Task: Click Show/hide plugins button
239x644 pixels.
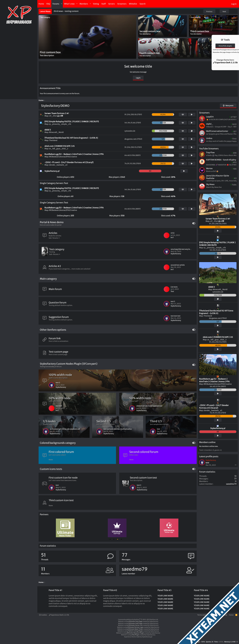Action: (x=225, y=46)
